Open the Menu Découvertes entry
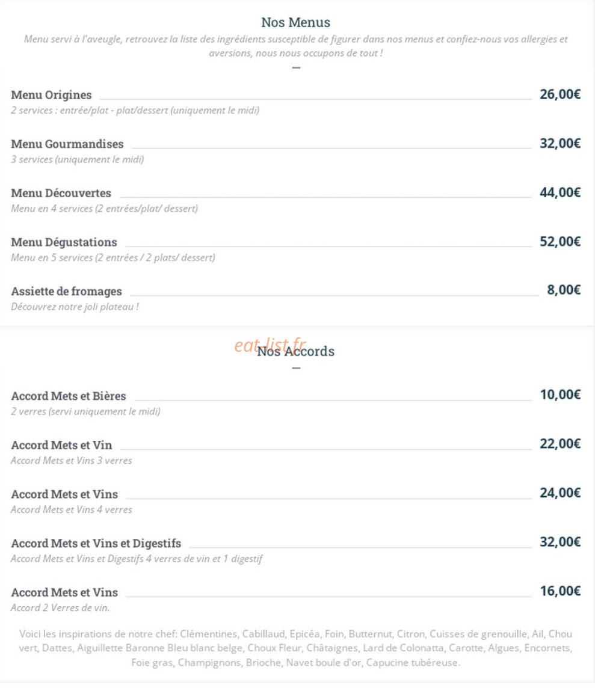 (61, 193)
